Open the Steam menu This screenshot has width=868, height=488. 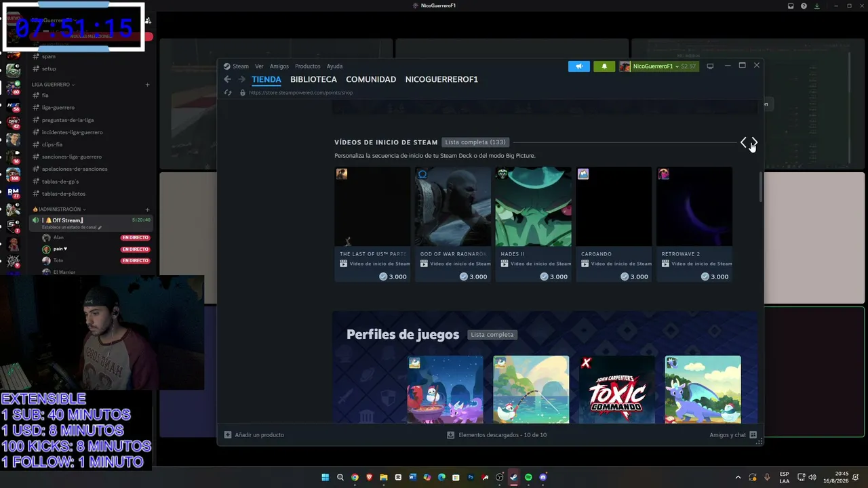pos(241,66)
